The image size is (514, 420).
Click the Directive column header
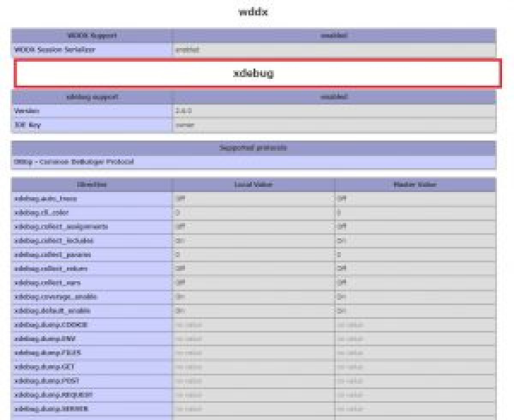92,184
